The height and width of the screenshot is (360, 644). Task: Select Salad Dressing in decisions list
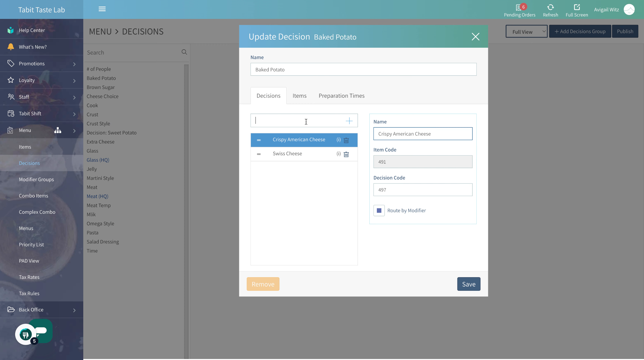(x=103, y=242)
